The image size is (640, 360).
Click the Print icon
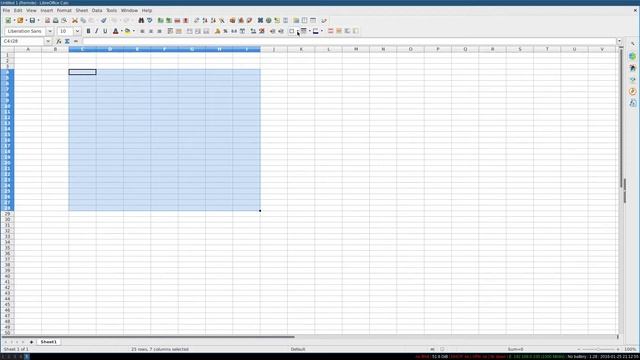[56, 20]
